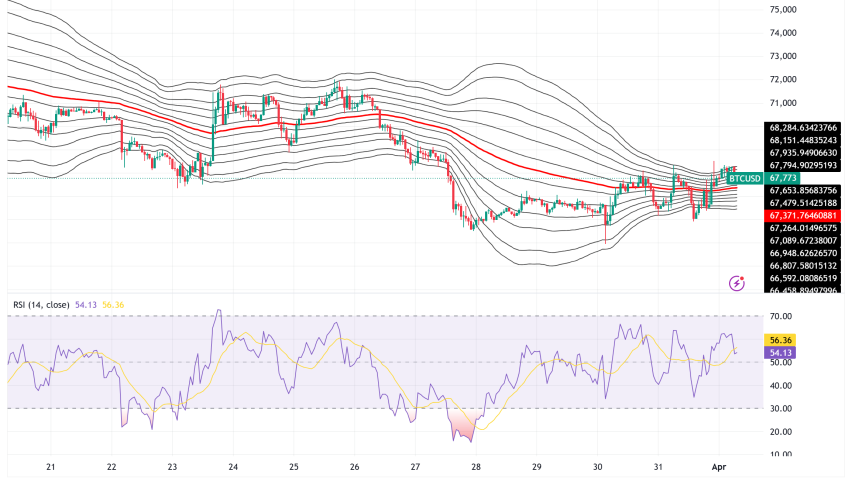Click the pink lightning bolt icon
The width and height of the screenshot is (852, 485).
[737, 284]
